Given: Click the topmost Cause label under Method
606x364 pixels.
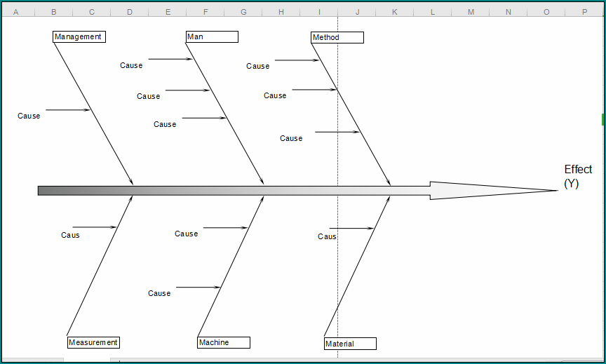Looking at the screenshot, I should point(258,66).
